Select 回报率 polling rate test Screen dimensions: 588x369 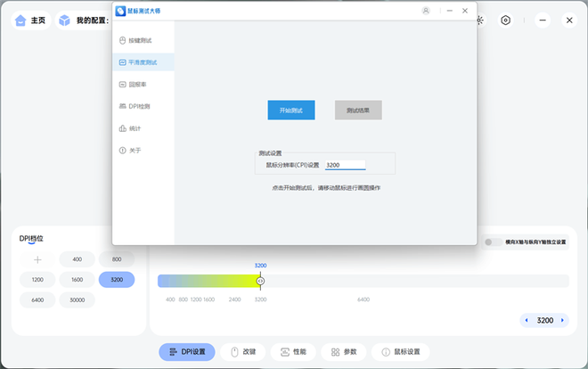coord(136,85)
